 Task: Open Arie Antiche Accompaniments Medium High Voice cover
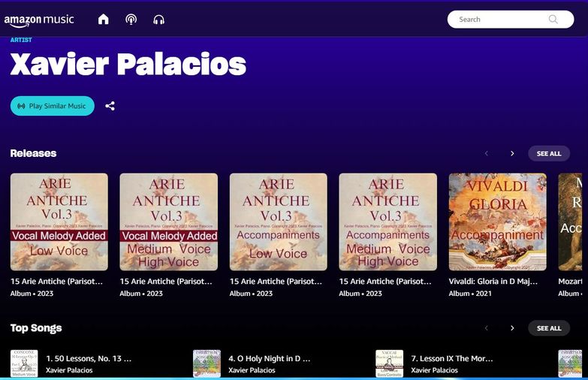(387, 222)
